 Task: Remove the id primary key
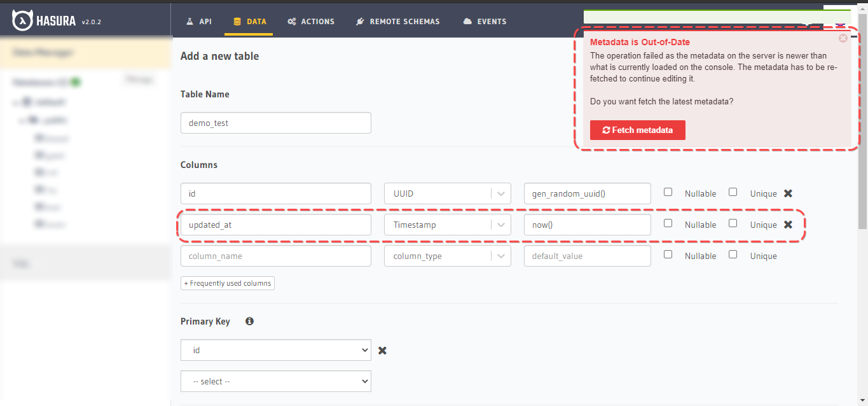click(382, 351)
